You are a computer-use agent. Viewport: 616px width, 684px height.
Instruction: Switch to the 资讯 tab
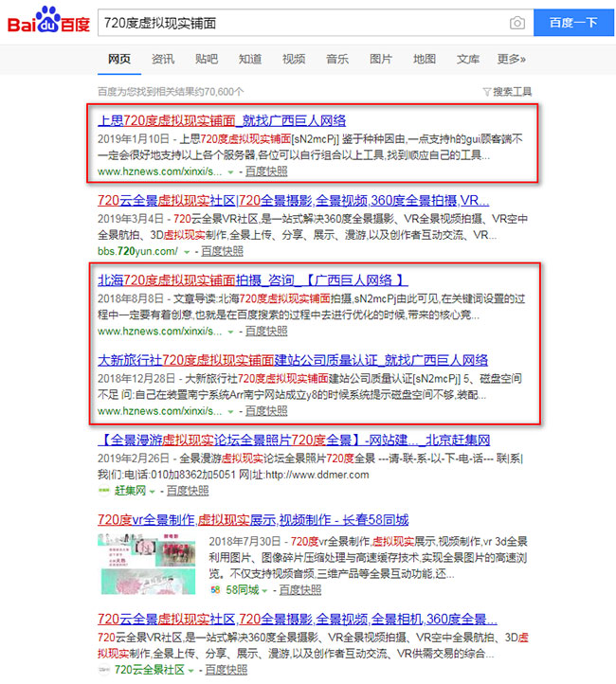point(163,59)
